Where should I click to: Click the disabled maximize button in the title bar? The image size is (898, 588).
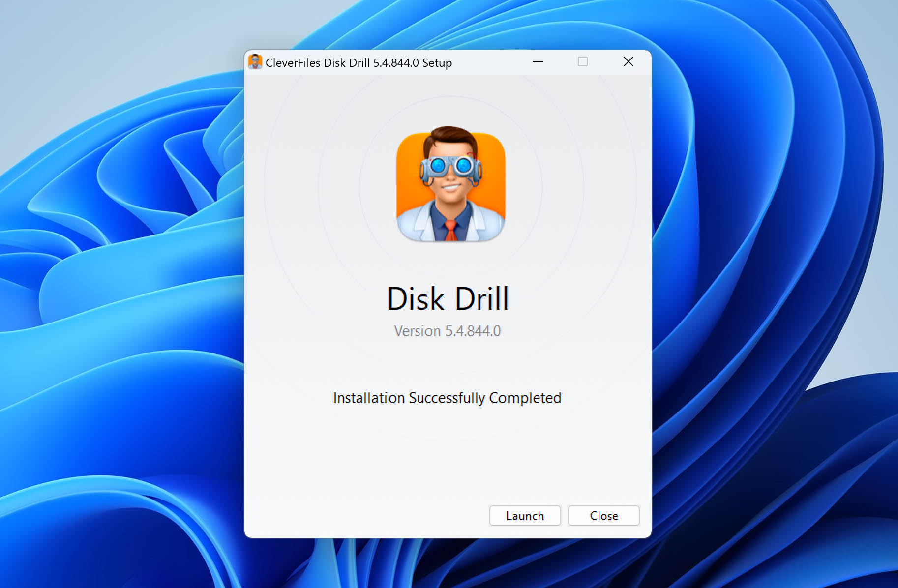(582, 62)
